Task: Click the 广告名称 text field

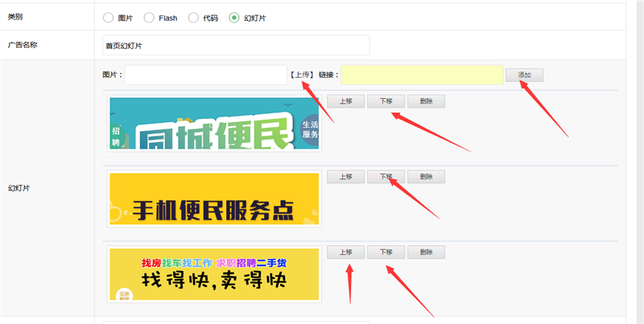Action: click(x=236, y=46)
